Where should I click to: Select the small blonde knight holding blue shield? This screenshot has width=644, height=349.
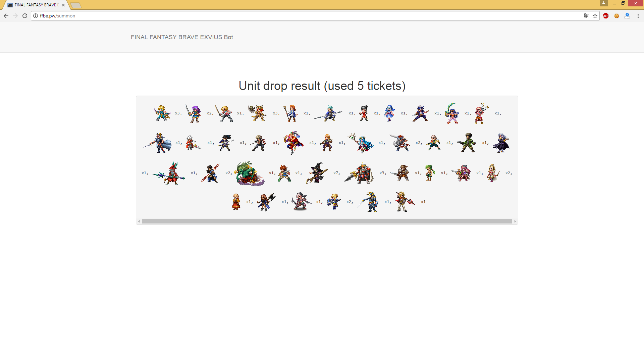coord(334,202)
